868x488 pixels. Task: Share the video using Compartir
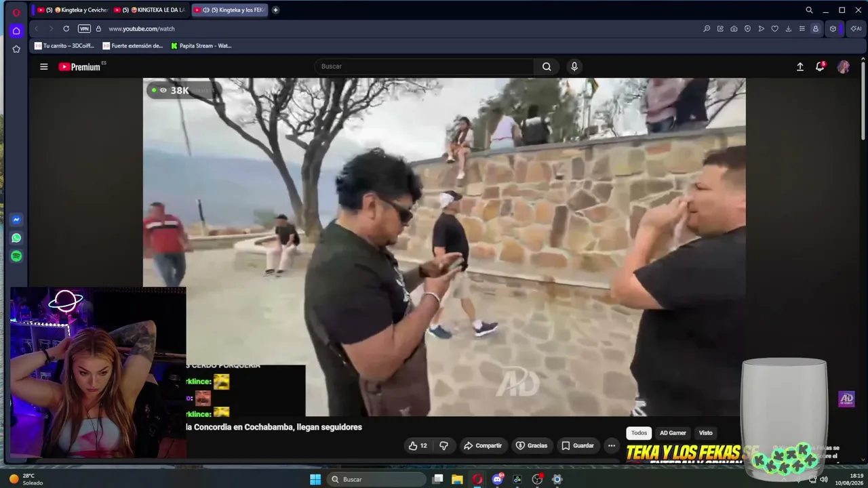(x=483, y=445)
